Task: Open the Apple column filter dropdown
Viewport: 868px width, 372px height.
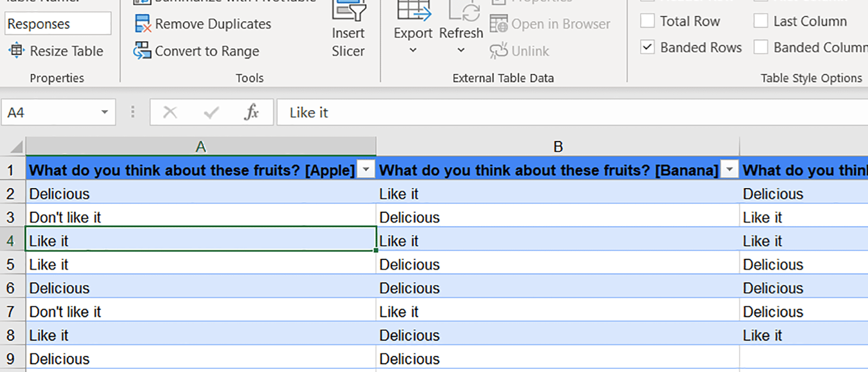Action: [366, 170]
